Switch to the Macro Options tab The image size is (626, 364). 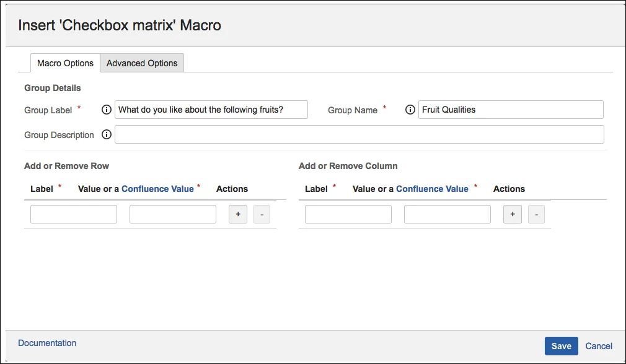(65, 63)
